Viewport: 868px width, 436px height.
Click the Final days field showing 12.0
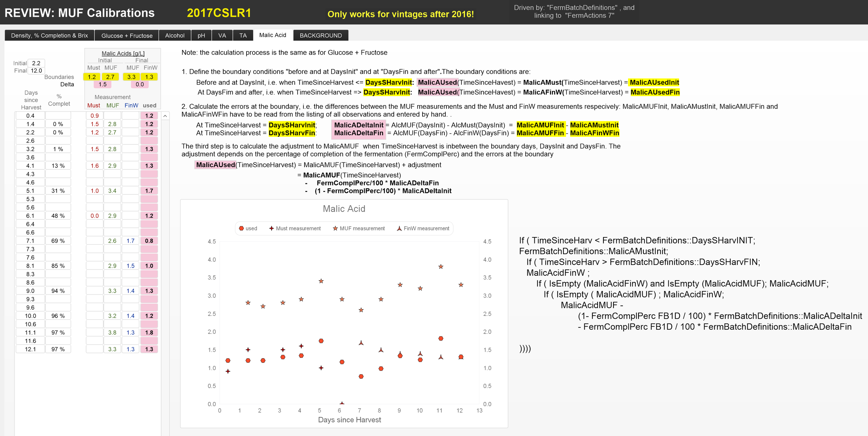36,71
